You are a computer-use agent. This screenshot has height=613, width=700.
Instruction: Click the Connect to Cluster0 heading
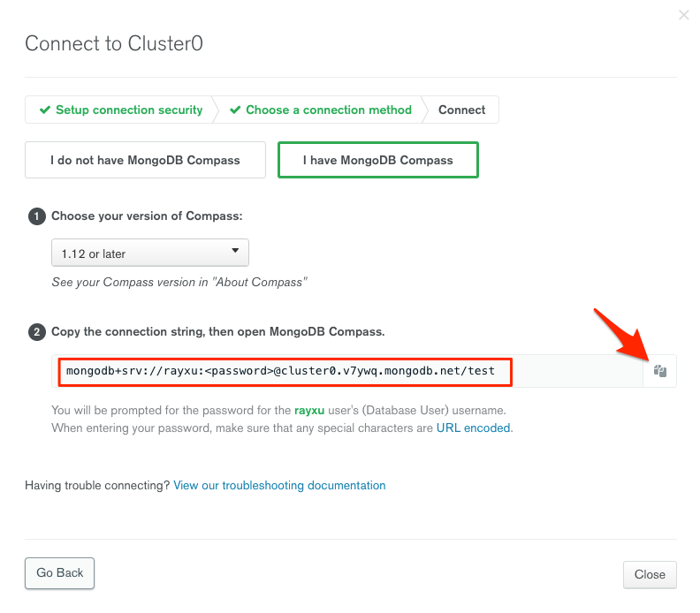(x=114, y=43)
